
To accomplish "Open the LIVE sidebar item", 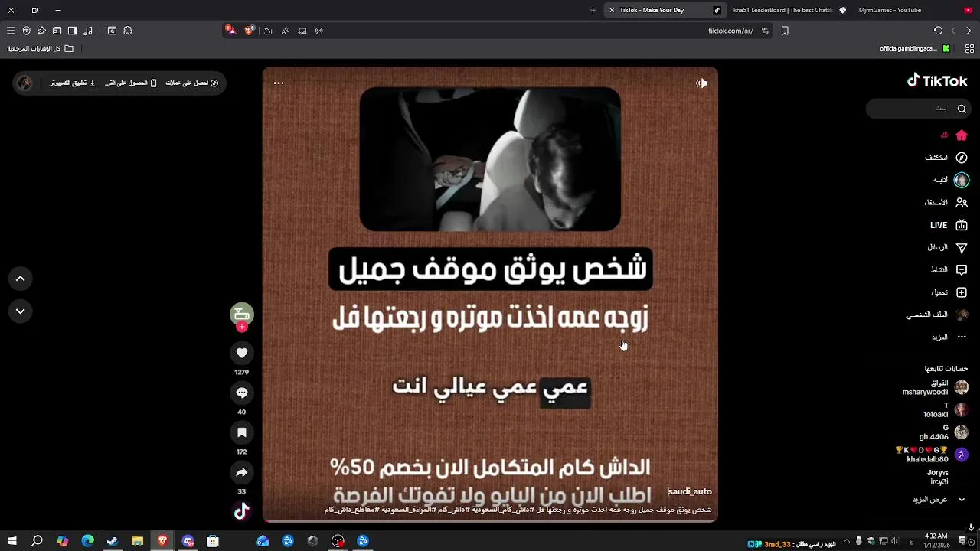I will [949, 225].
